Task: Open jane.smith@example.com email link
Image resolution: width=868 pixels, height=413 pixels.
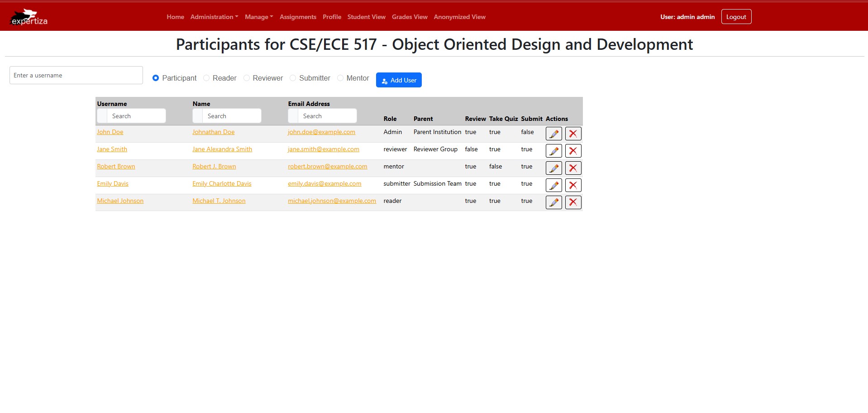Action: 323,149
